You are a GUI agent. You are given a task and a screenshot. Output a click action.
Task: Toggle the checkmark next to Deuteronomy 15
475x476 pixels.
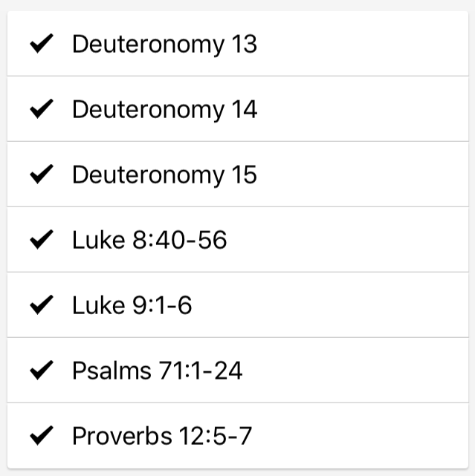(x=41, y=175)
